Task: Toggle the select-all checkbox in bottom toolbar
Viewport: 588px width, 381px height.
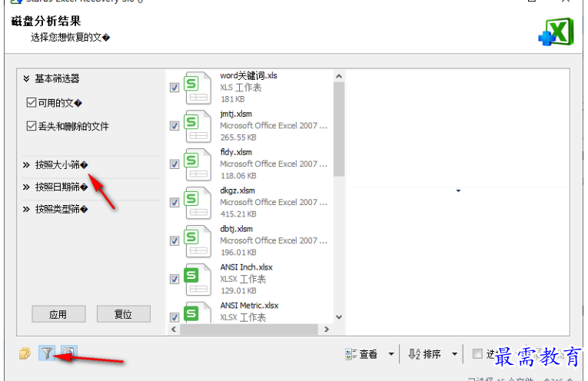Action: [477, 353]
